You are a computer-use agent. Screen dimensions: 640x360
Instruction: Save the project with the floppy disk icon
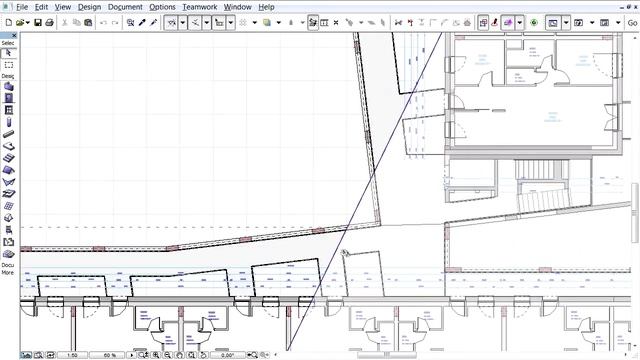[x=38, y=23]
